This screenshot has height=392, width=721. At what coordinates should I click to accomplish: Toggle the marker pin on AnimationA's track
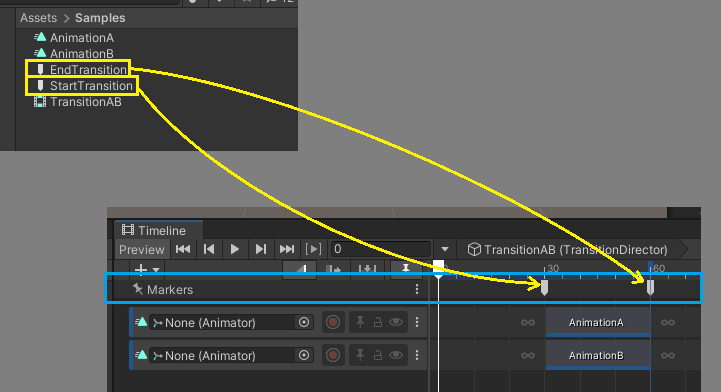tap(360, 323)
